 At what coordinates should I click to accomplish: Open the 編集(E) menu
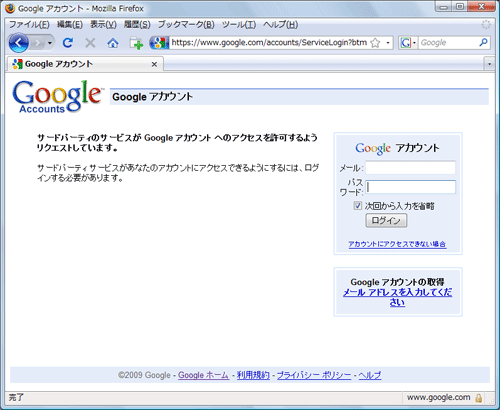70,24
